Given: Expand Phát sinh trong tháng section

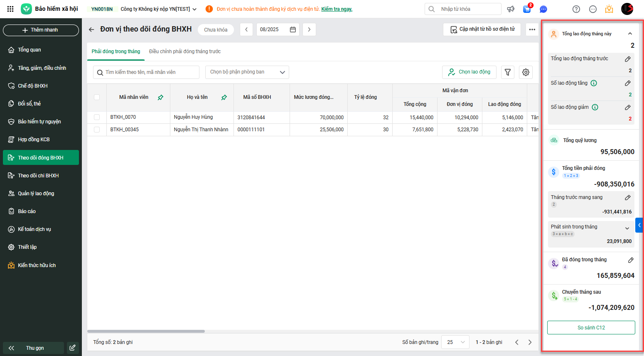Looking at the screenshot, I should (x=627, y=228).
